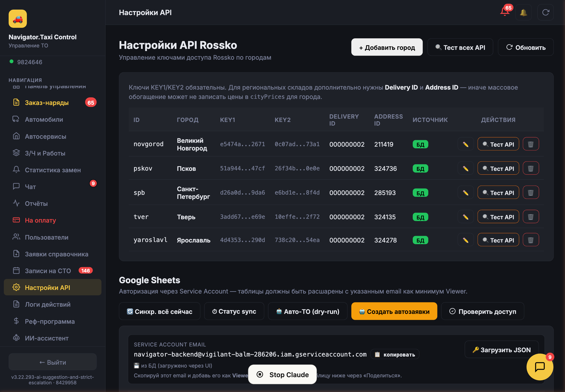Click the Обновить button
565x392 pixels.
click(526, 47)
